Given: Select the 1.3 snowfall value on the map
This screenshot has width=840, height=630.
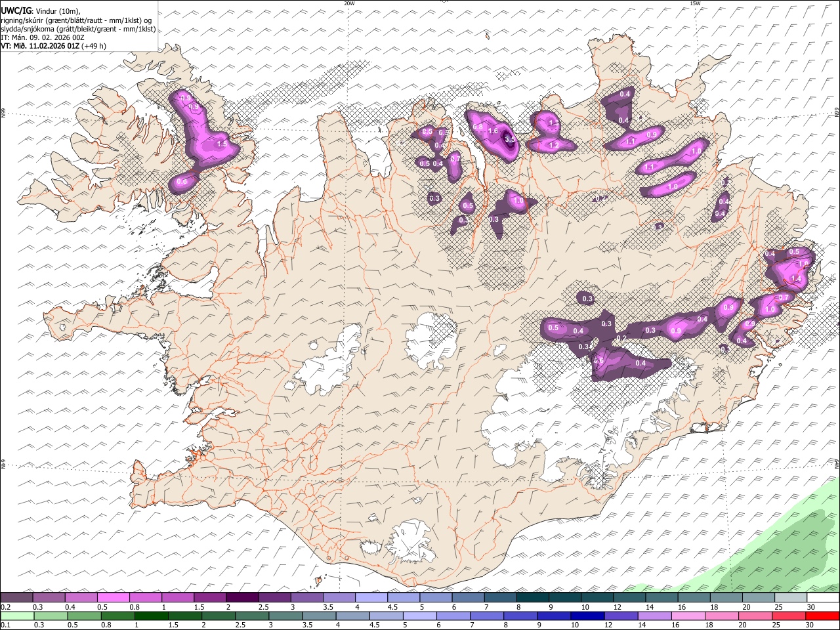Looking at the screenshot, I should coord(553,123).
